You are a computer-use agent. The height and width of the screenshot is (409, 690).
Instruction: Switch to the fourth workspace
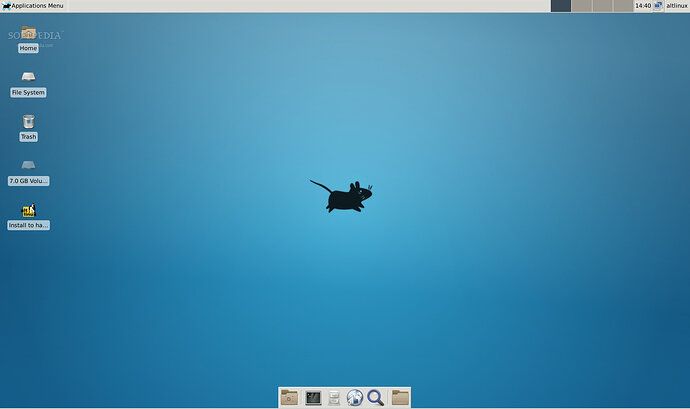(622, 6)
